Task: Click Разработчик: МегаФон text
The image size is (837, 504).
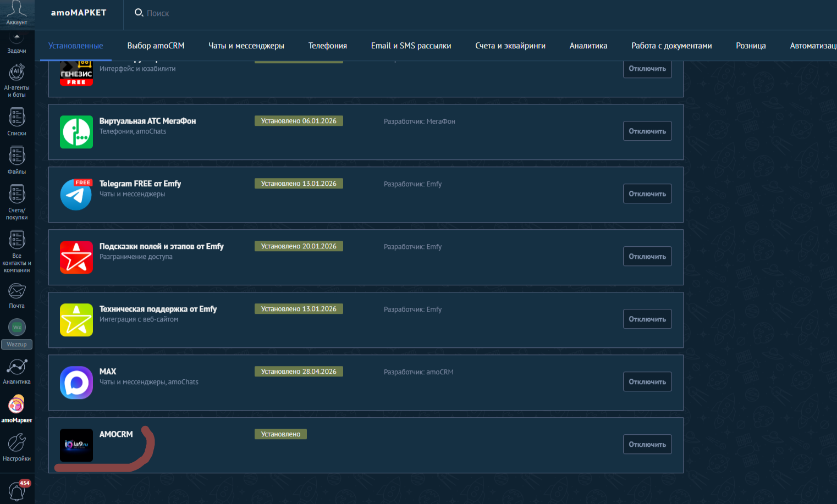Action: pyautogui.click(x=420, y=121)
